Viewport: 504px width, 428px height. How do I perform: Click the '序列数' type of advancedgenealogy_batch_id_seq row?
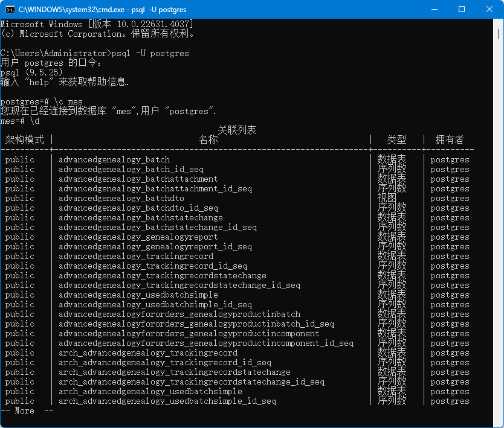tap(392, 169)
